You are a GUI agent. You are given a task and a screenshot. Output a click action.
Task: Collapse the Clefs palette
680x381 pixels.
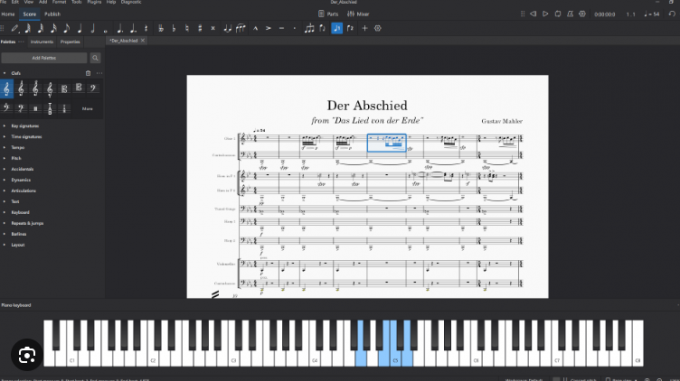(x=4, y=73)
